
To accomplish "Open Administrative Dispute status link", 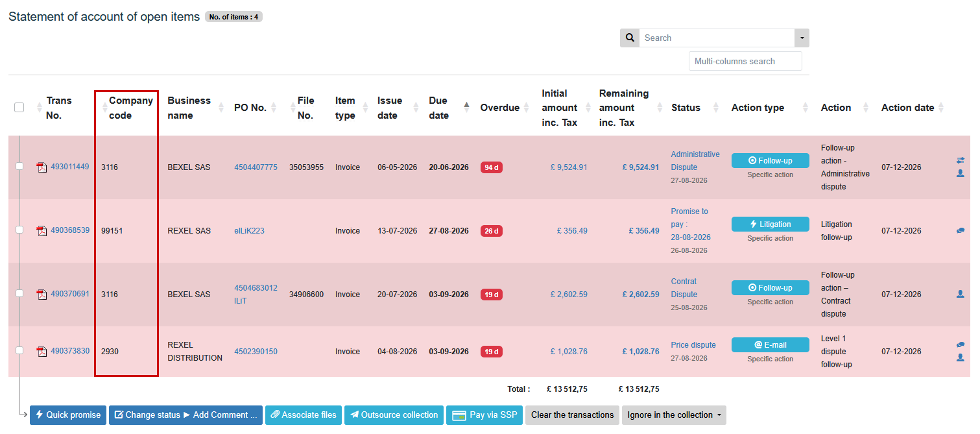I will (x=695, y=161).
